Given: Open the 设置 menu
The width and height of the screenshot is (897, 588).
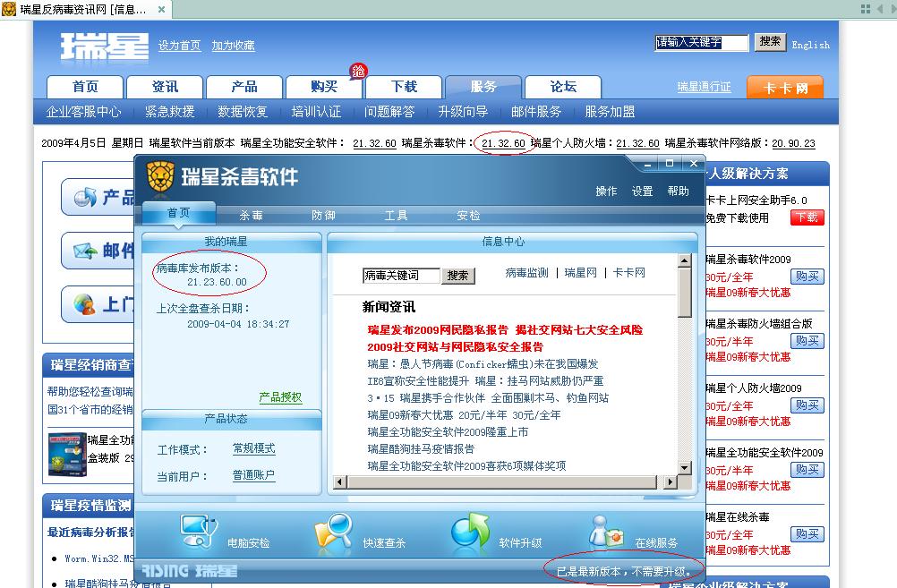Looking at the screenshot, I should (x=643, y=191).
